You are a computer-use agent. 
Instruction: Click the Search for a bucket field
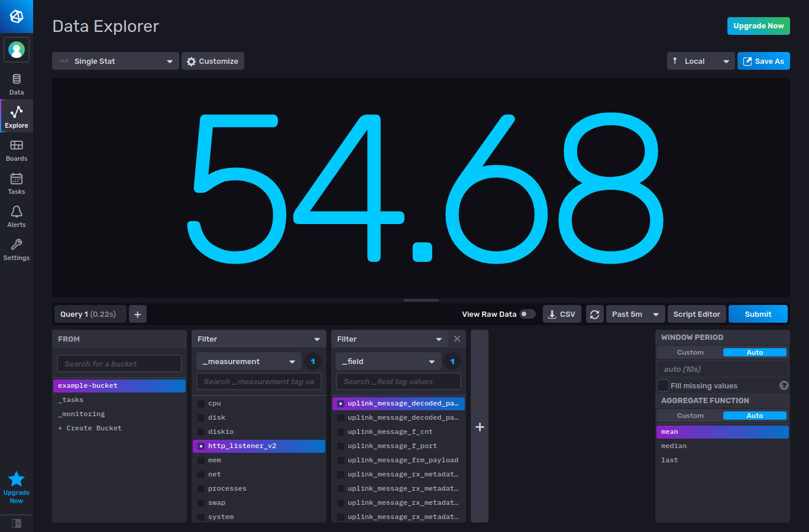tap(119, 363)
